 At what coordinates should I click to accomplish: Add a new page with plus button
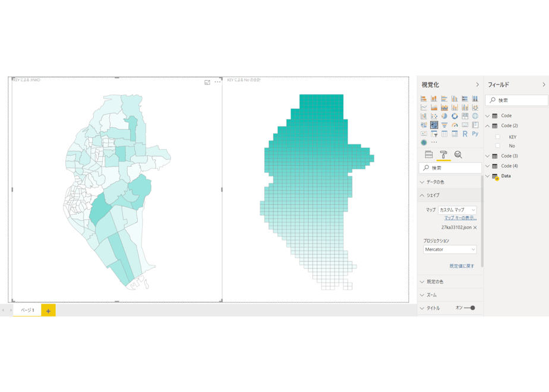[x=48, y=311]
